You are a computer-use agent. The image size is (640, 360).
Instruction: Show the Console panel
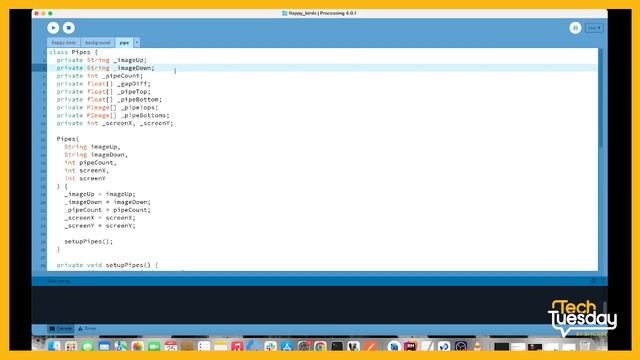pos(61,329)
